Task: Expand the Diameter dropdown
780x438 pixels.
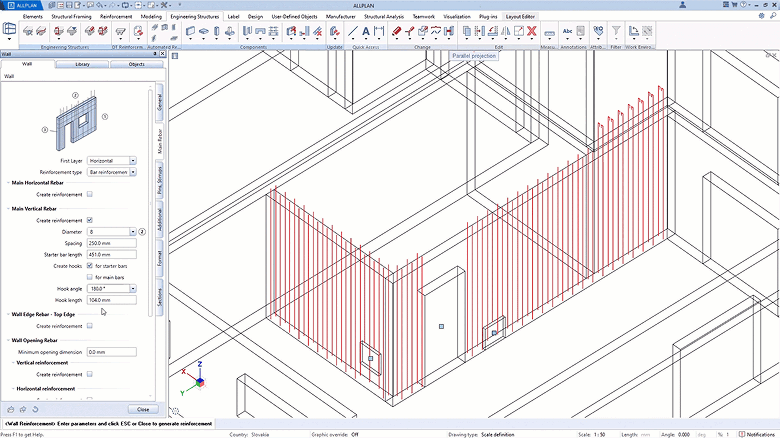Action: pyautogui.click(x=132, y=232)
